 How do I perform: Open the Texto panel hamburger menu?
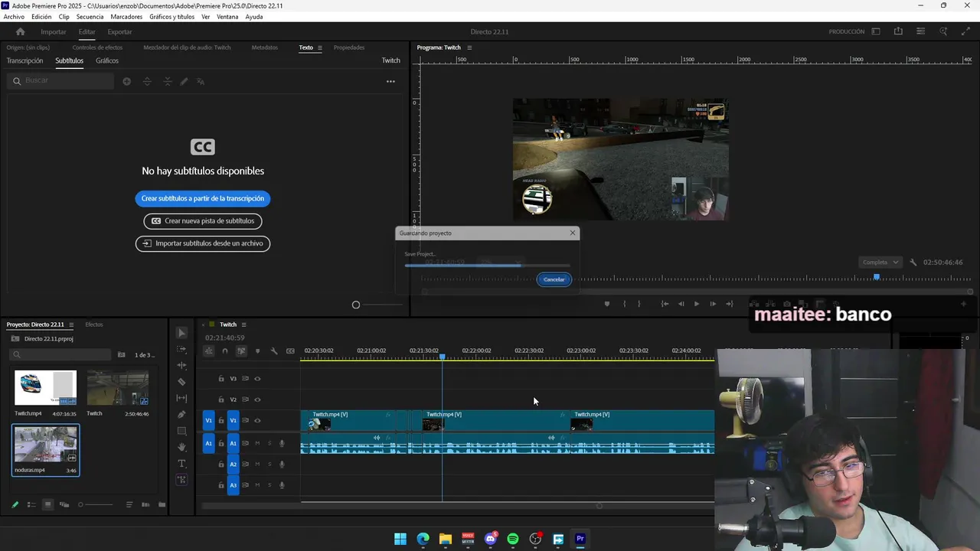click(x=320, y=47)
